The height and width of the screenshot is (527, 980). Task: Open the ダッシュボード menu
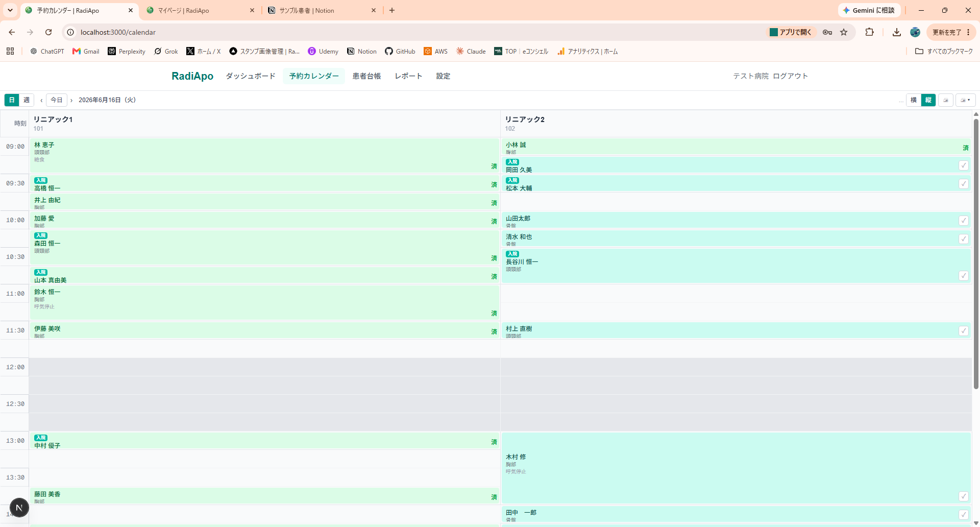(251, 76)
